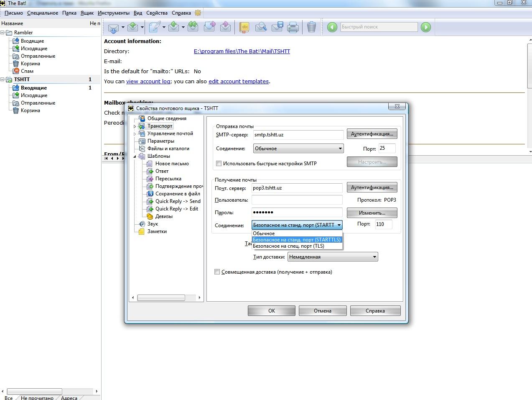Click the Rambler Спам folder icon
The height and width of the screenshot is (400, 532).
[16, 71]
